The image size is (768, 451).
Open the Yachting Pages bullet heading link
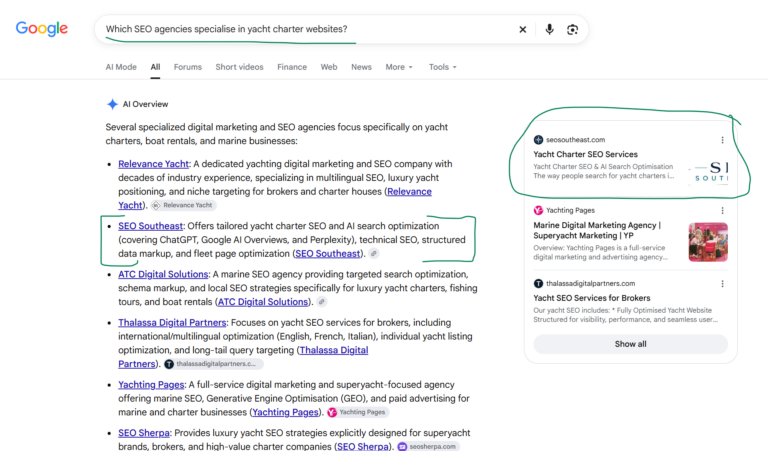tap(151, 385)
